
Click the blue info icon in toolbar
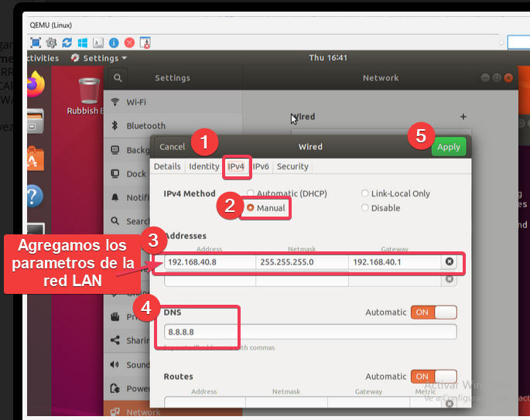pyautogui.click(x=114, y=43)
